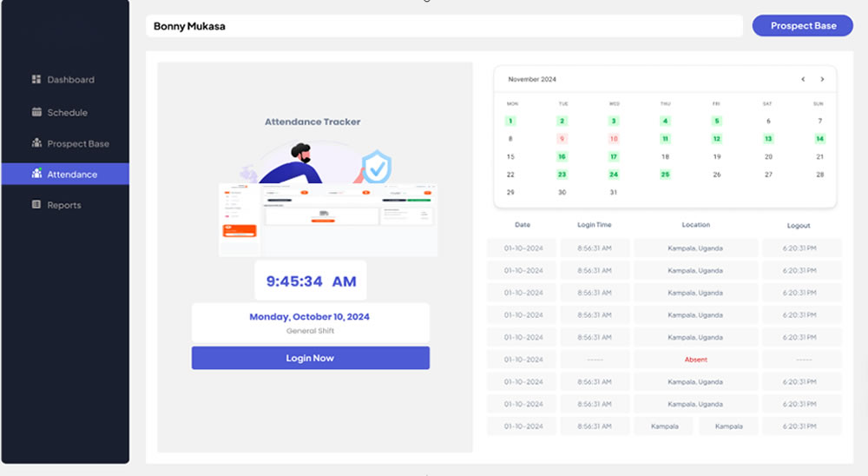
Task: Click the 9:45:34 AM clock display
Action: coord(310,281)
